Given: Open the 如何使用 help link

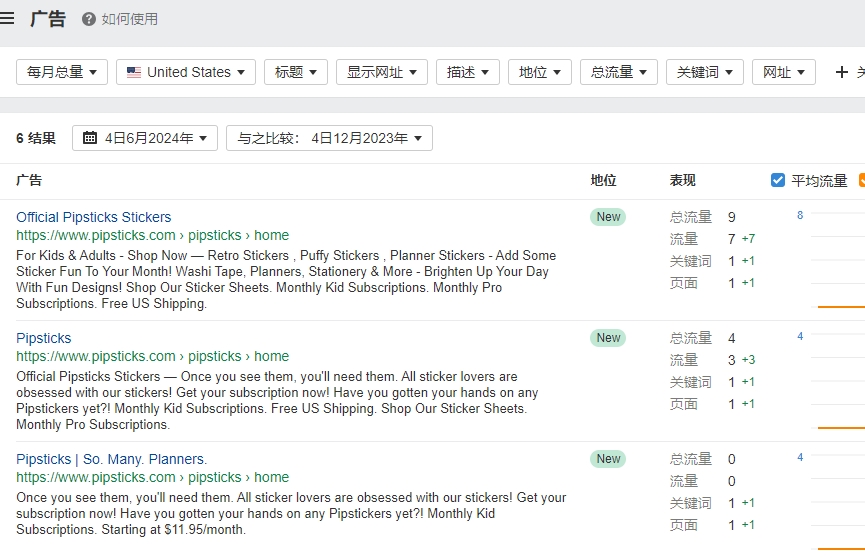Looking at the screenshot, I should pos(130,19).
